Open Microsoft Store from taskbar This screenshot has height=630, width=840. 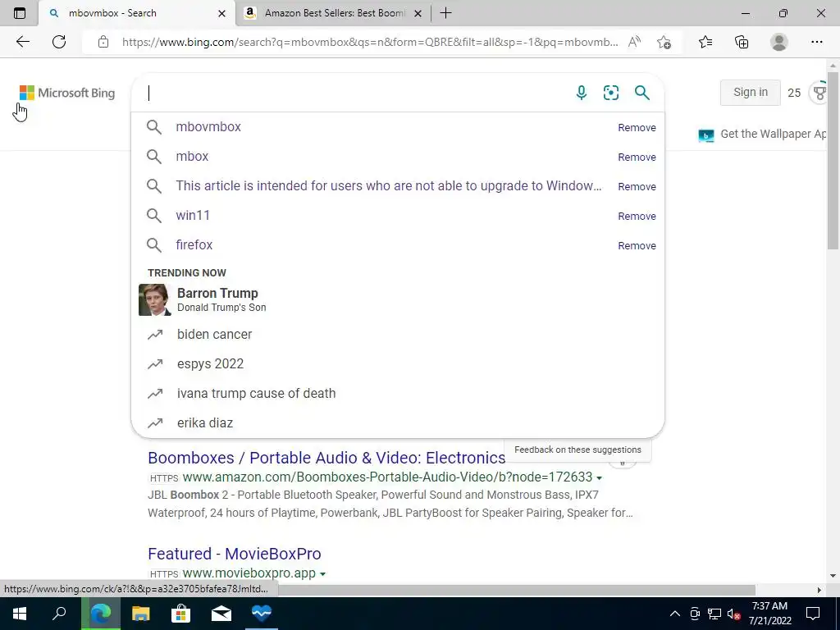tap(180, 614)
